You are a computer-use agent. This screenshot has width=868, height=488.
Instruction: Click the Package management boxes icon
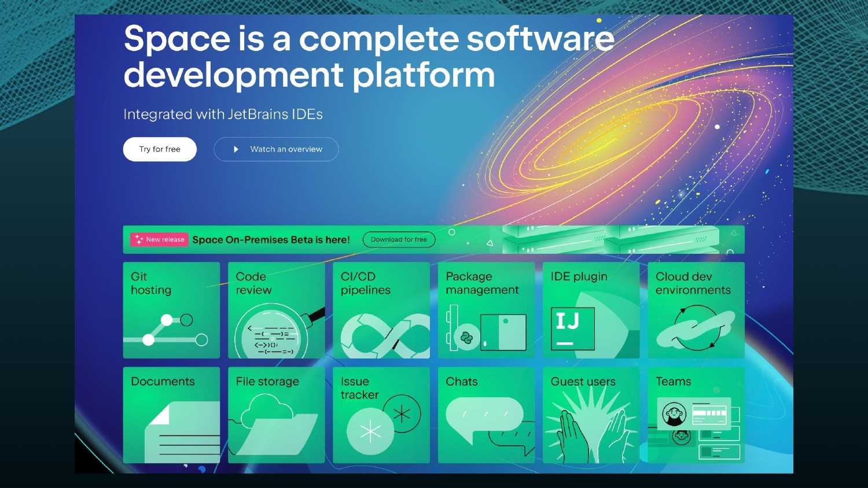tap(486, 328)
